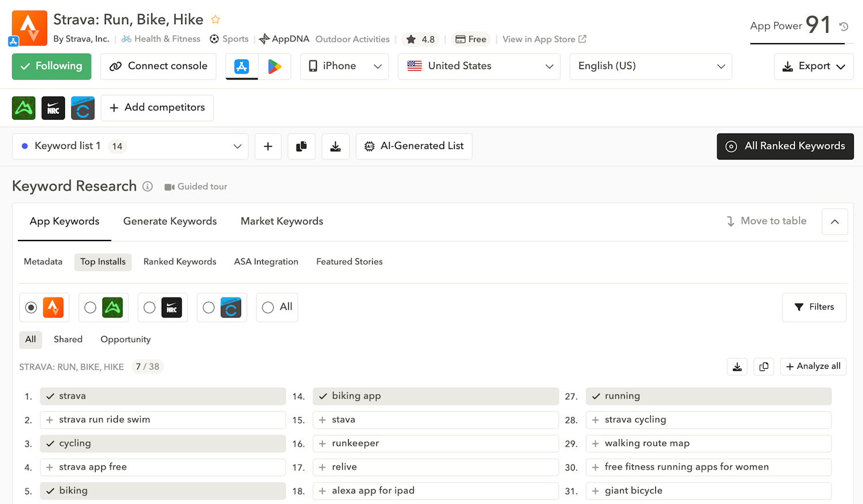Uncheck the 'running' keyword
The height and width of the screenshot is (504, 863).
(x=709, y=396)
